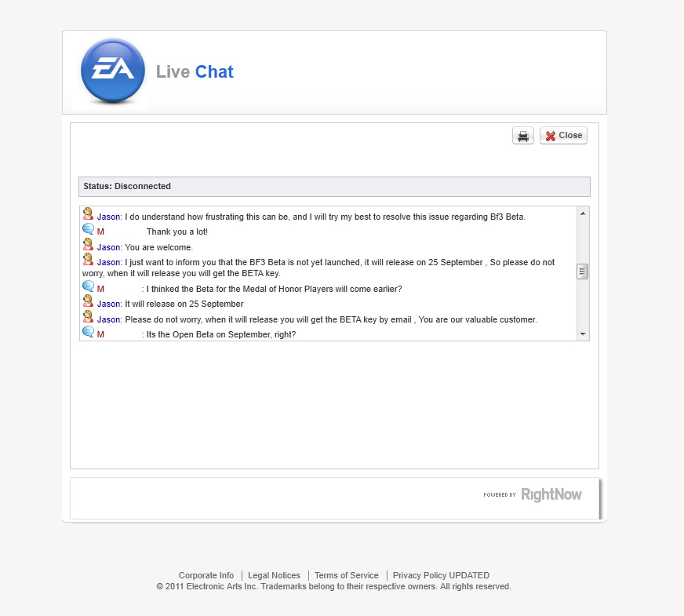The height and width of the screenshot is (616, 684).
Task: Click copyright line '© 2011 Electronic Arts Inc.'
Action: [x=333, y=587]
